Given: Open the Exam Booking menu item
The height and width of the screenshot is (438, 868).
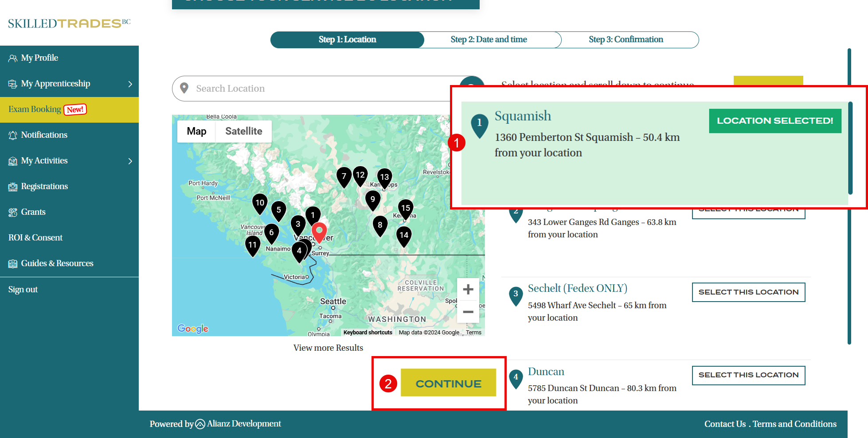Looking at the screenshot, I should [x=35, y=109].
